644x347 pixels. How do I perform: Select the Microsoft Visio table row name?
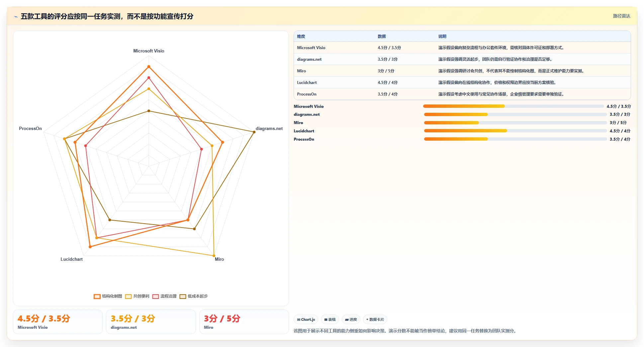[x=311, y=48]
